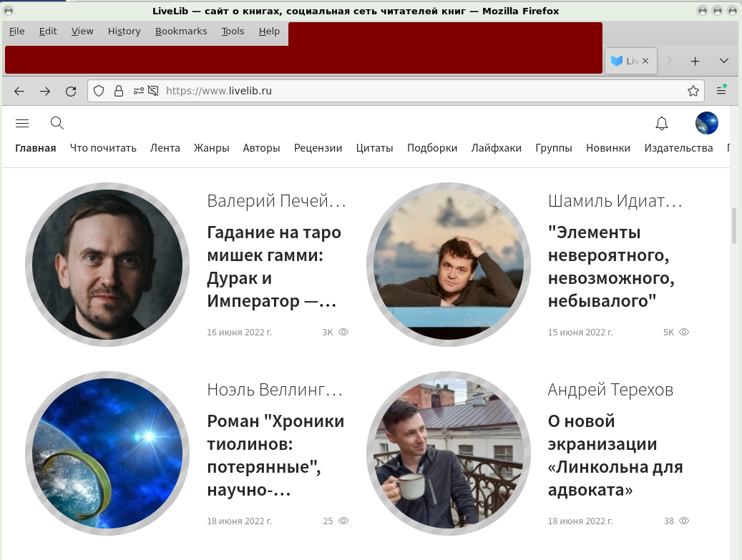
Task: Open the notifications bell
Action: click(662, 124)
